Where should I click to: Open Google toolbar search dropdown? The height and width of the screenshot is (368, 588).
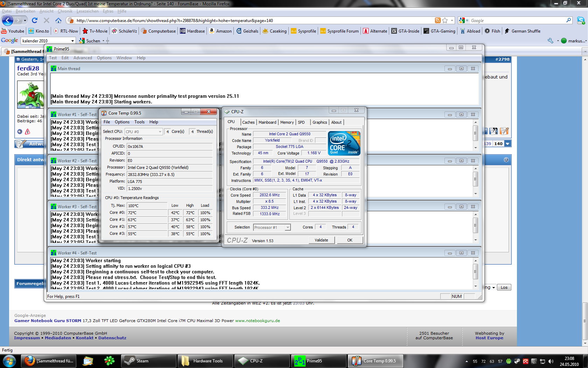(72, 41)
